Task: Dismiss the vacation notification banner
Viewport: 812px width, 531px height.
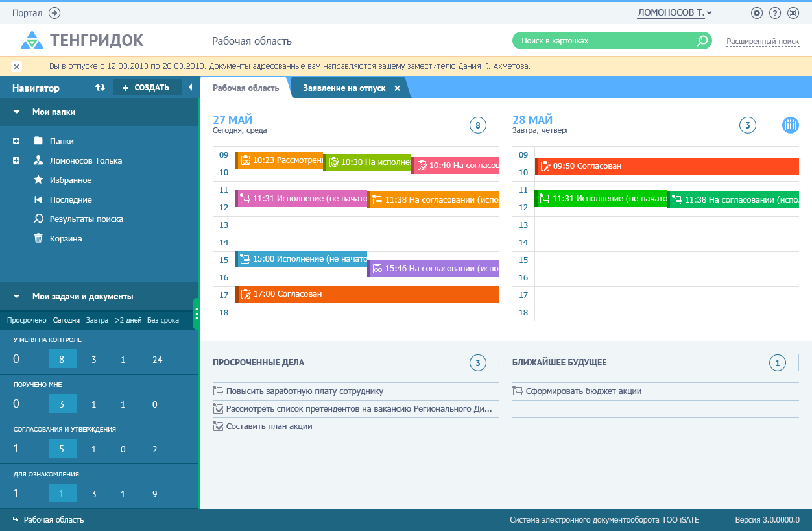Action: (17, 66)
